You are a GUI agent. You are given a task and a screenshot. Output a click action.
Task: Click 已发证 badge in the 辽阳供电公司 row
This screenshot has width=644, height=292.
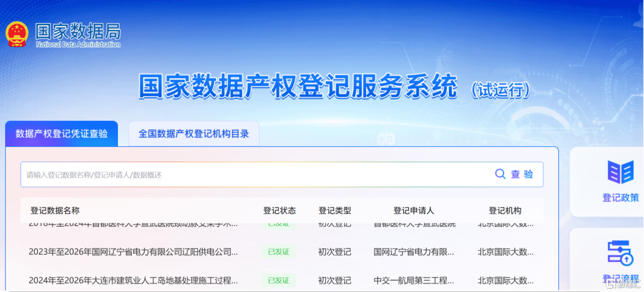pyautogui.click(x=279, y=251)
